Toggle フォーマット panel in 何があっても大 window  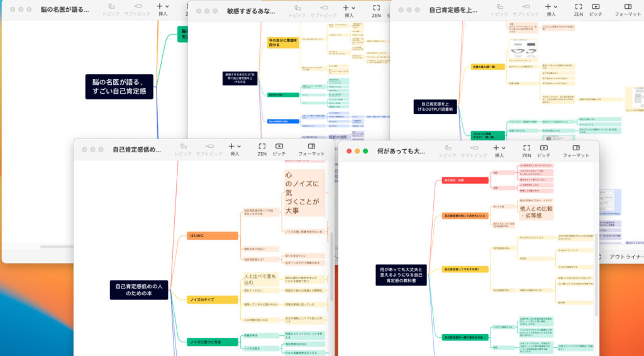point(575,150)
